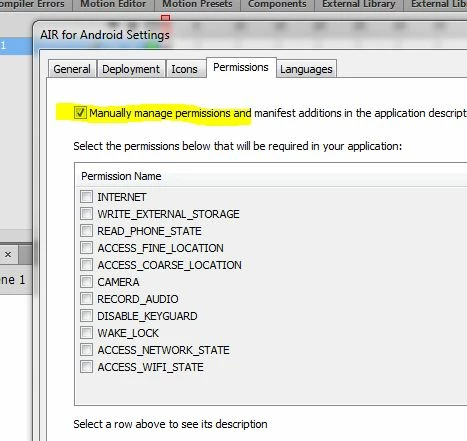Select the ACCESS_COARSE_LOCATION row label
Screen dimensions: 467x441
[x=169, y=265]
